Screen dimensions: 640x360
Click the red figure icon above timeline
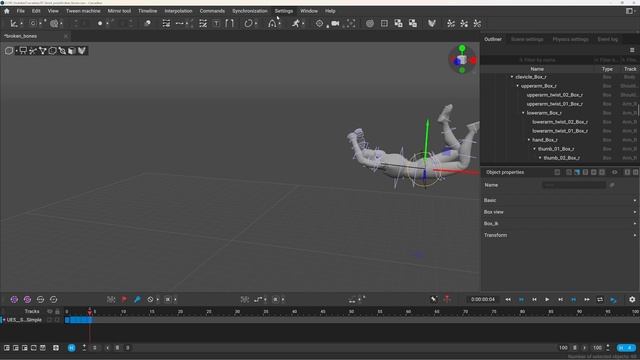pyautogui.click(x=447, y=300)
